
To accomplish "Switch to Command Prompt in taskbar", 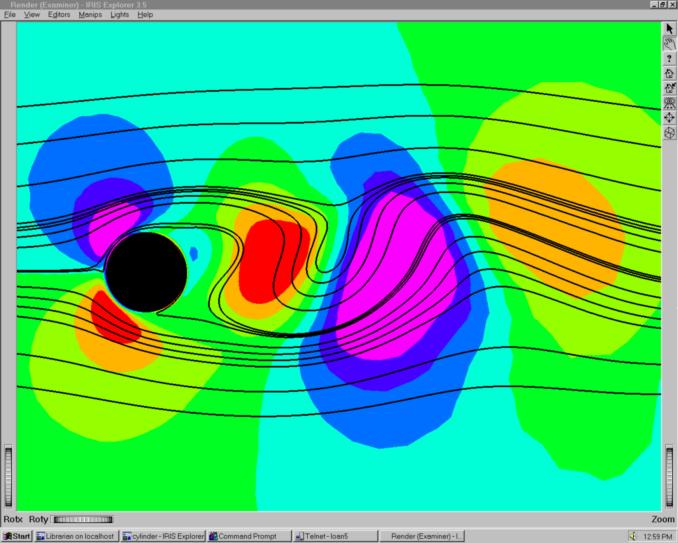I will coord(248,536).
